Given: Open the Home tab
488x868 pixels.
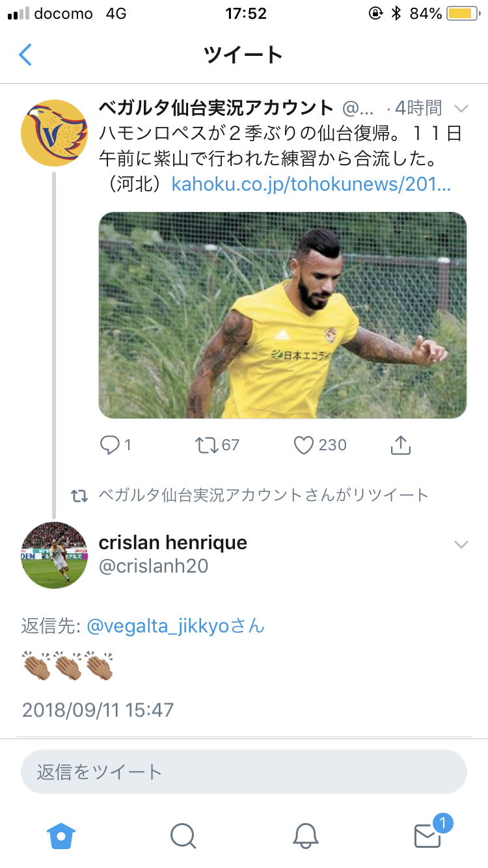Looking at the screenshot, I should coord(61,835).
